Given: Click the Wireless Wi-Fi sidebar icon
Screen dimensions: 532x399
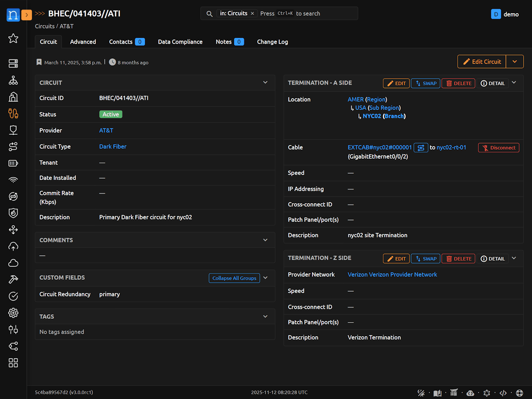Looking at the screenshot, I should pos(13,180).
